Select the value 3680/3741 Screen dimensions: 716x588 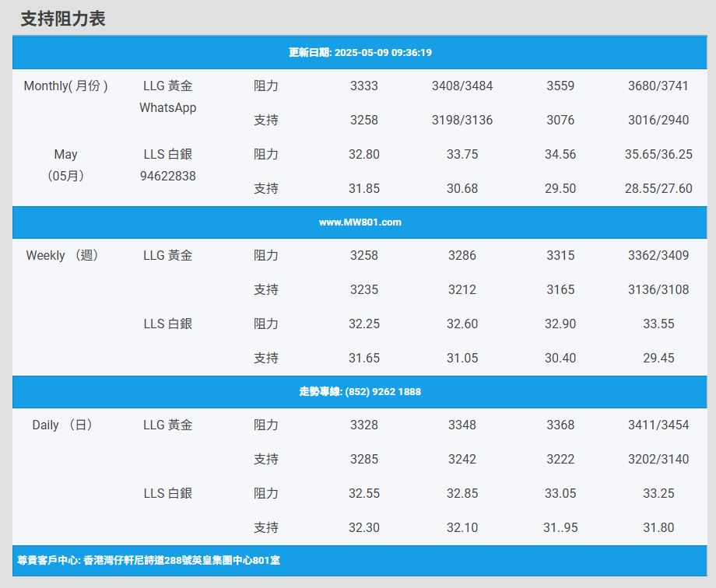coord(658,86)
